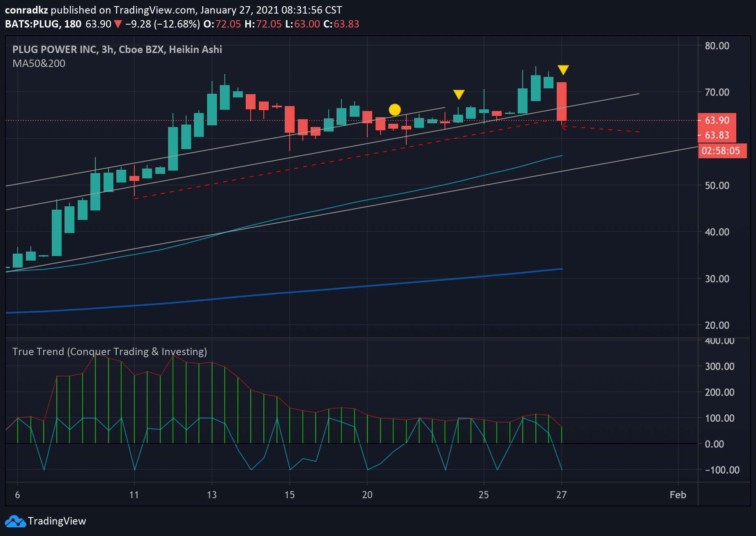Viewport: 756px width, 536px height.
Task: Click the 02:58:05 countdown timer label
Action: (722, 151)
